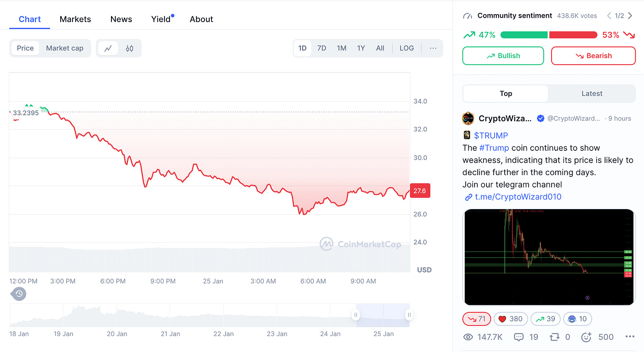Viewport: 644px width, 352px height.
Task: Open the $TRUMP cashtag link
Action: [491, 135]
